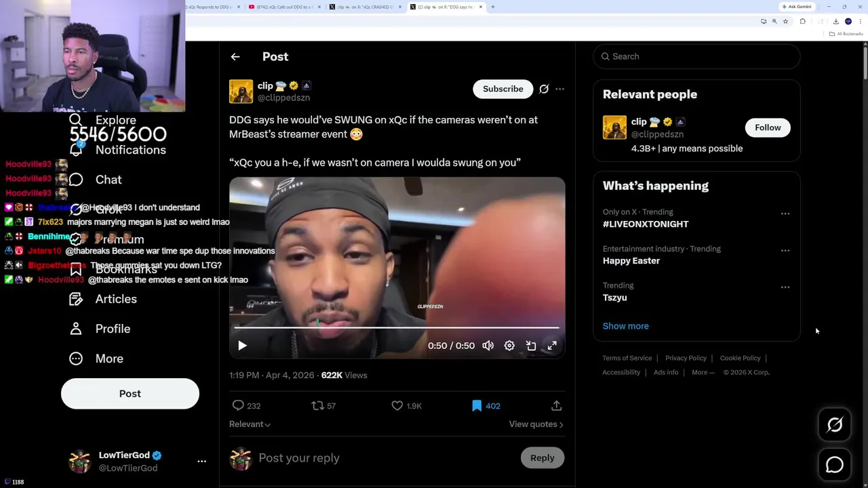868x488 pixels.
Task: Click Ask Gemini in browser title bar
Action: 796,7
